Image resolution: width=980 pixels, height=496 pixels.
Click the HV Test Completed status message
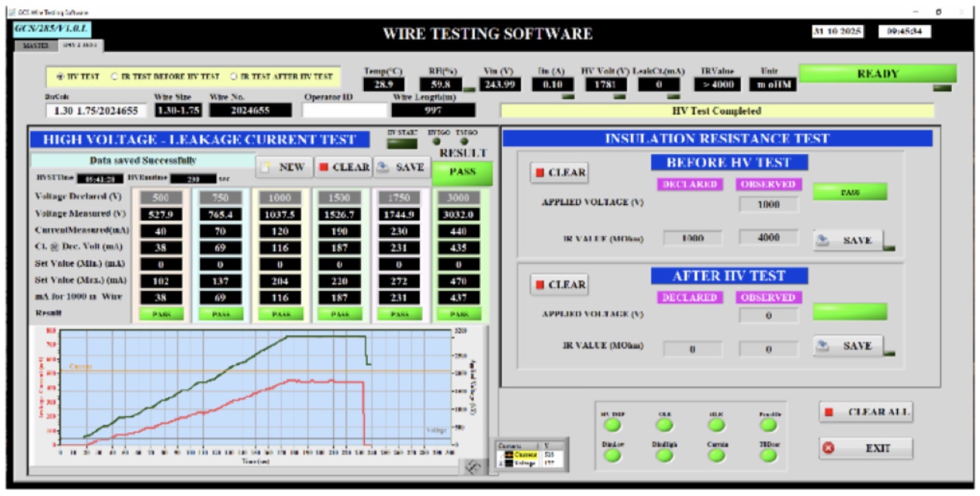pos(716,111)
